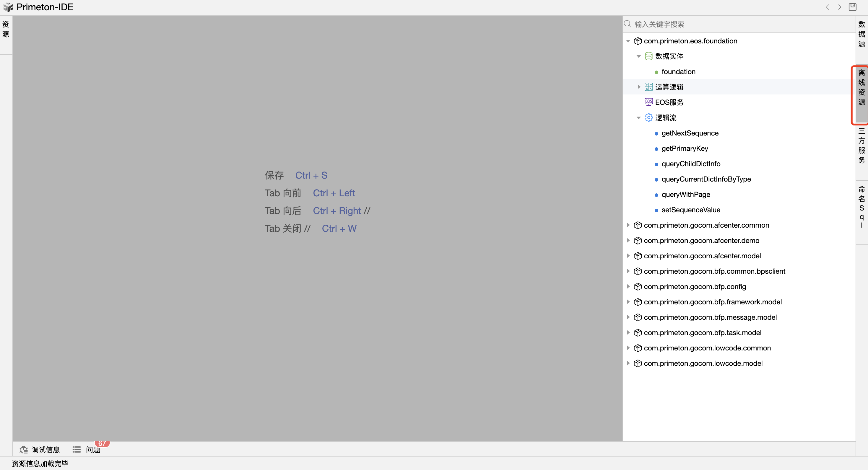Click the forward navigation arrow icon
The width and height of the screenshot is (868, 470).
pos(839,7)
